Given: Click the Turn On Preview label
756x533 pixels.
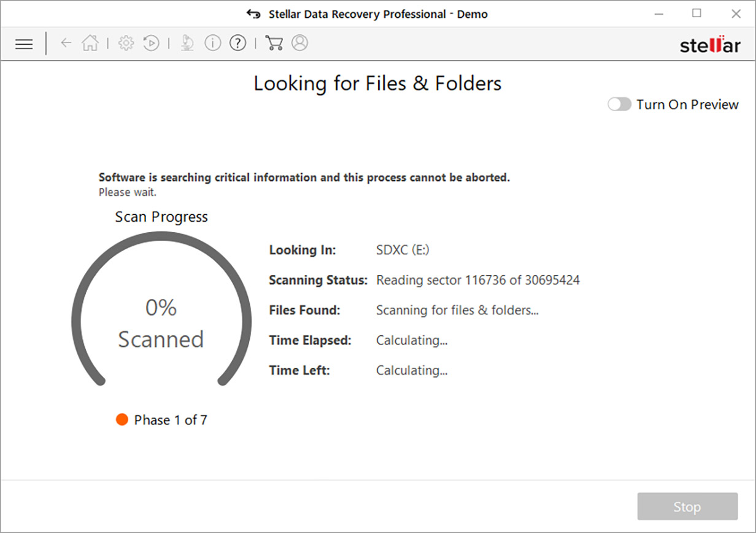Looking at the screenshot, I should click(x=687, y=104).
